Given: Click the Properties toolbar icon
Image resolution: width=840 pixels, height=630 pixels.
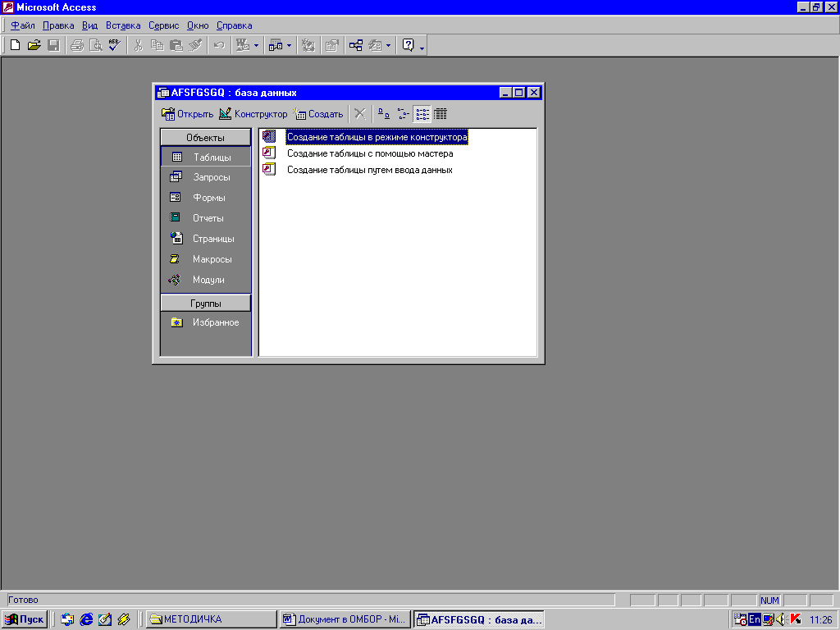Looking at the screenshot, I should pos(332,45).
